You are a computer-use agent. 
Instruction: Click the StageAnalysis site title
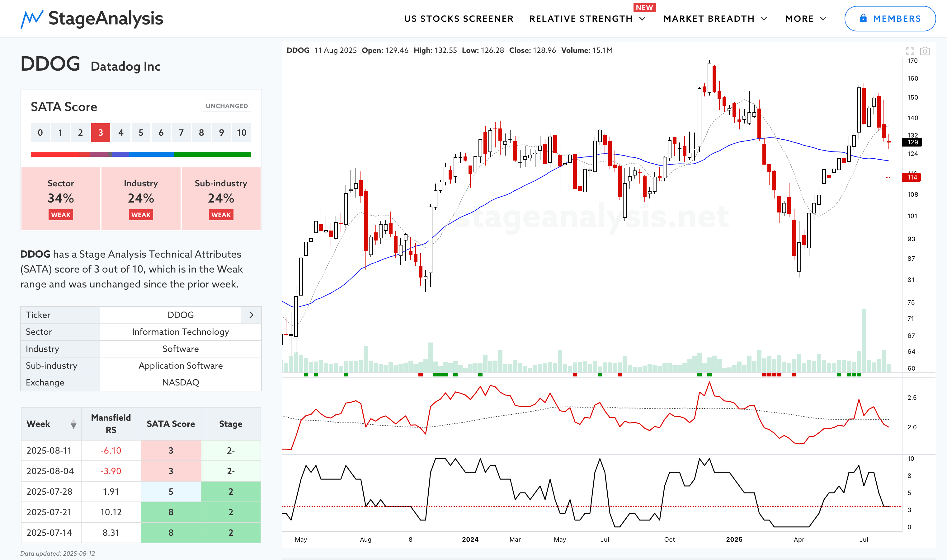click(x=106, y=18)
